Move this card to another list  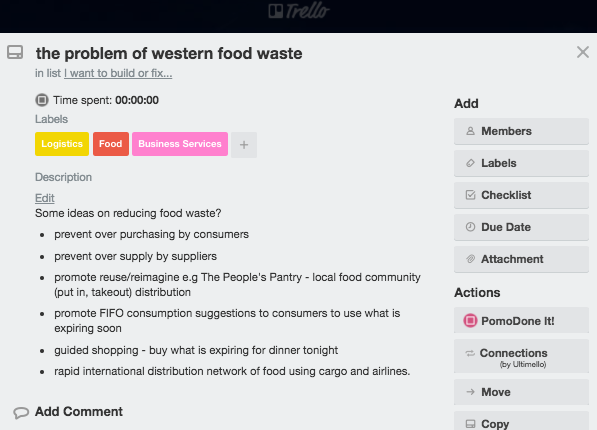[x=521, y=392]
